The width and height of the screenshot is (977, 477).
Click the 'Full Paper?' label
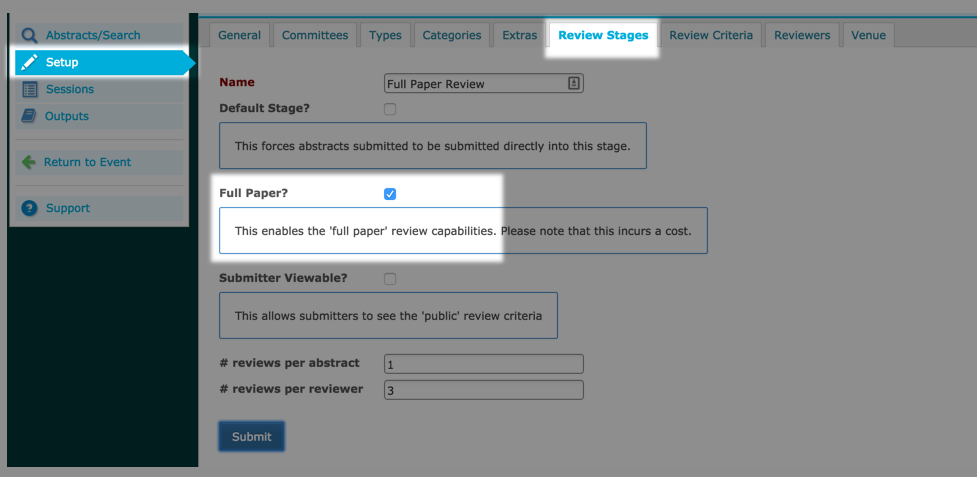[254, 193]
